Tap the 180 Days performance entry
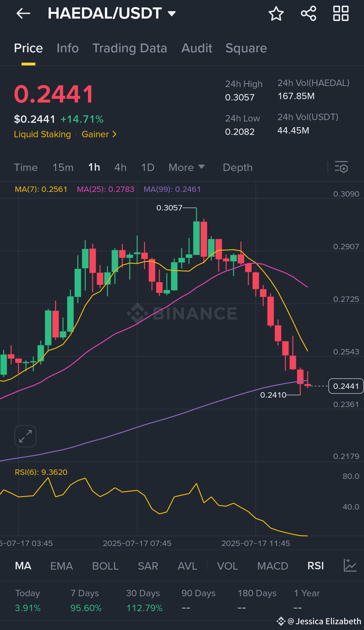 pos(257,601)
